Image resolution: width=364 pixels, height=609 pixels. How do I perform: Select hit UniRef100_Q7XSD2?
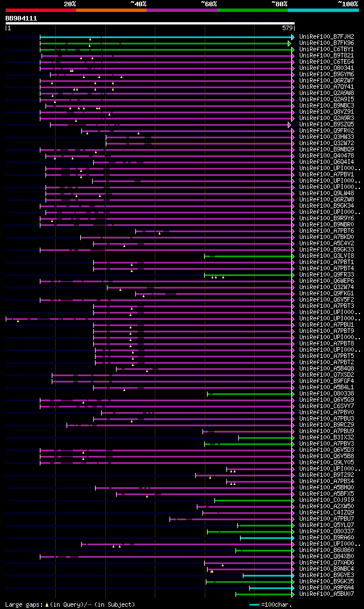tap(326, 375)
